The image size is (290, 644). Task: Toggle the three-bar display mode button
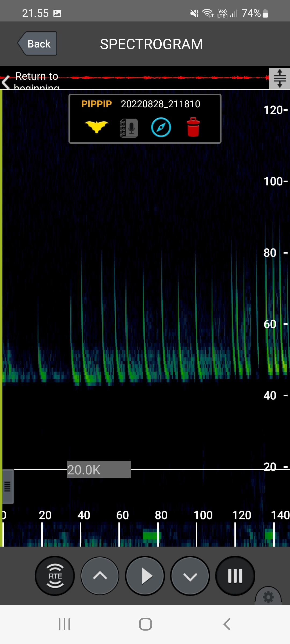click(x=235, y=576)
